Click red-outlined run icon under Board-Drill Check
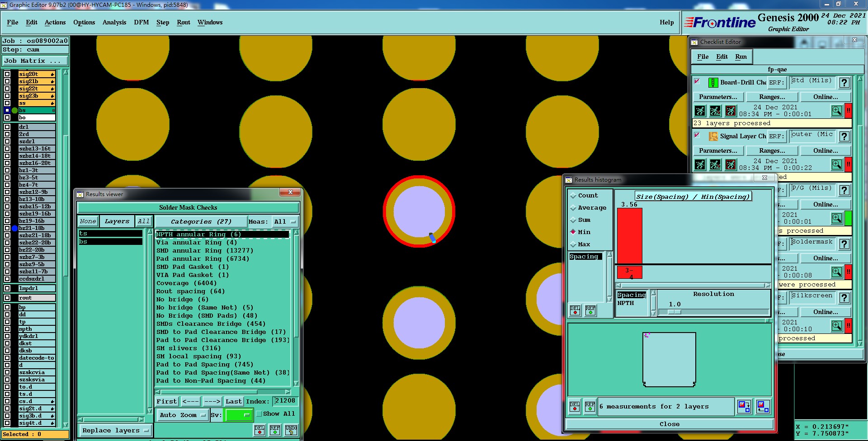The height and width of the screenshot is (441, 868). (x=731, y=111)
